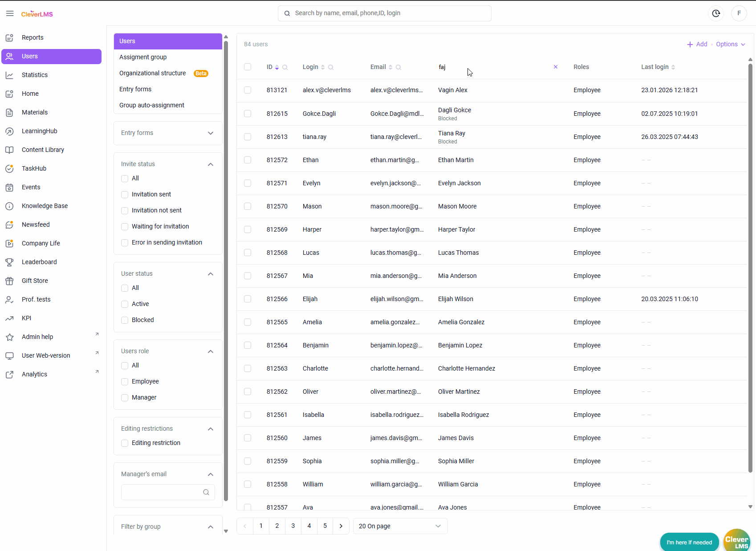Open Assigment group tab
Screen dimensions: 756x551
[x=143, y=57]
